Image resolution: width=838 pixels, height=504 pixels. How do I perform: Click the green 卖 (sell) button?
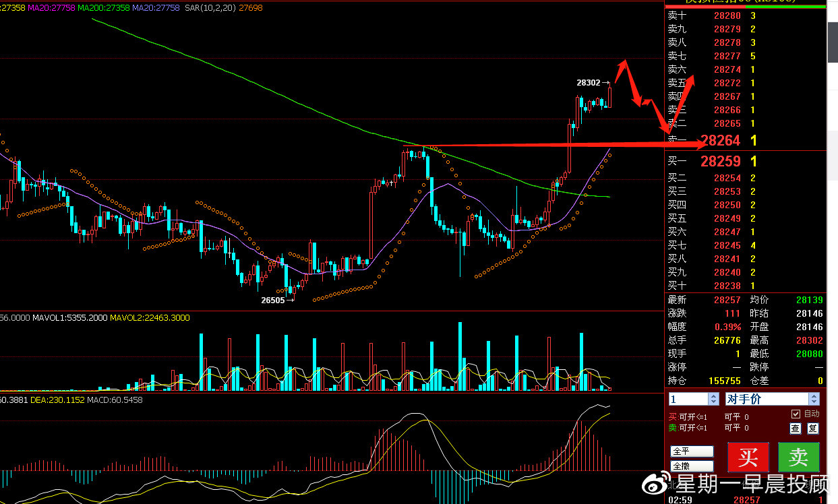(798, 457)
